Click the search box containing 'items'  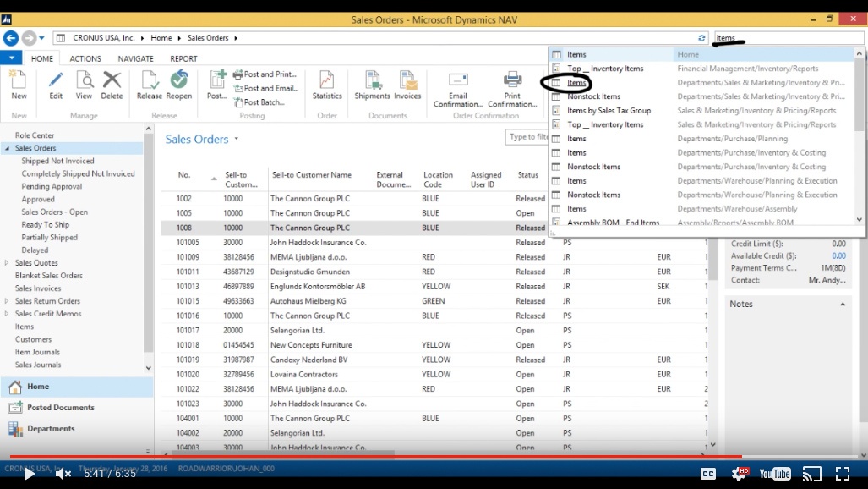click(789, 38)
